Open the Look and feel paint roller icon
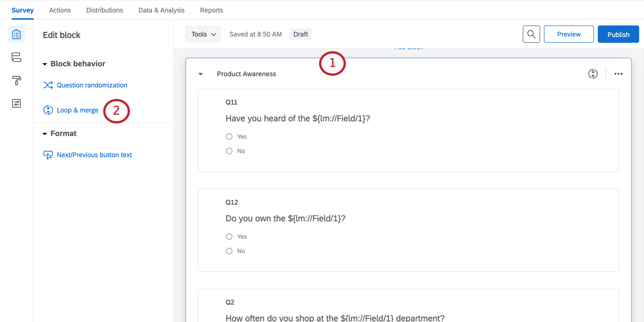Screen dimensions: 644x322 (x=16, y=80)
